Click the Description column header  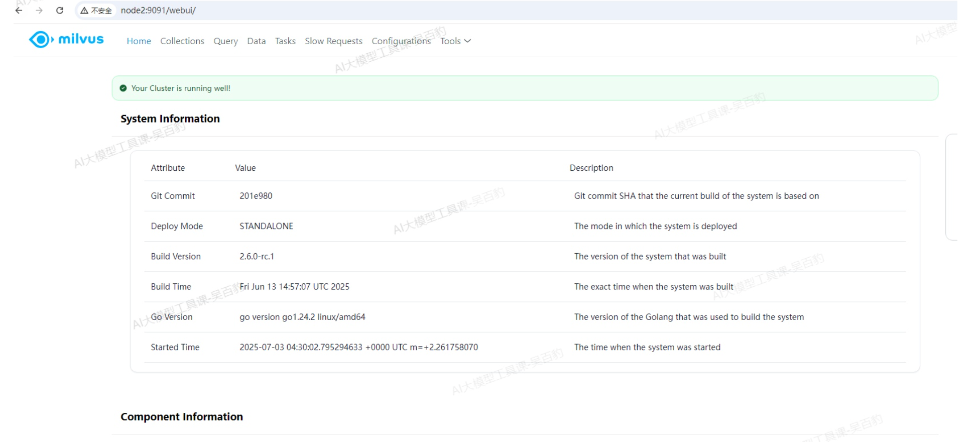coord(591,168)
